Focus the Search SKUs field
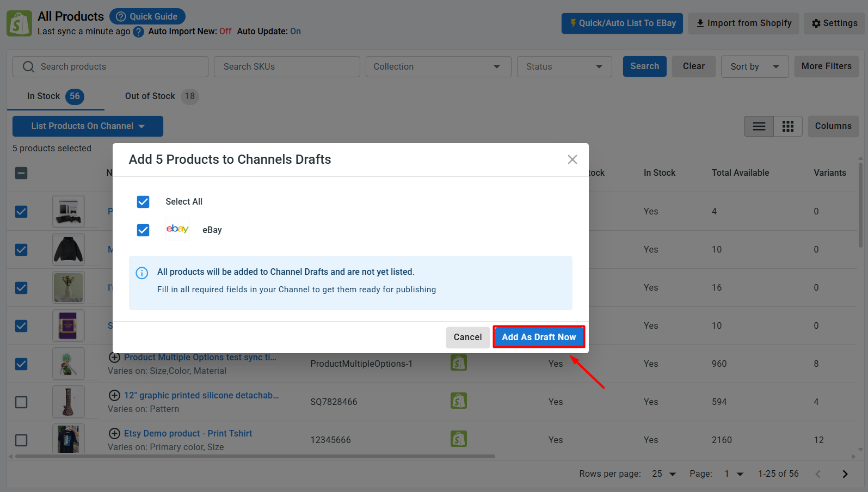868x492 pixels. 287,66
